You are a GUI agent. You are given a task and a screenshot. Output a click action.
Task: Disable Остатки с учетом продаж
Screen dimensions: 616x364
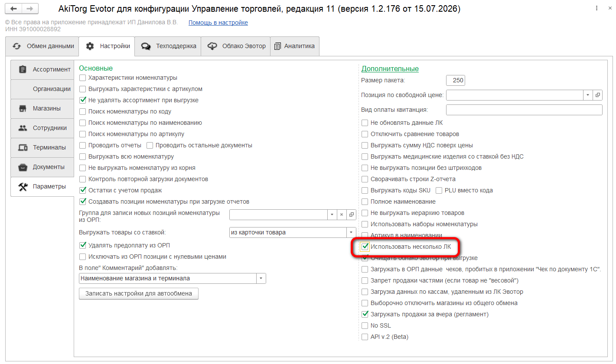coord(83,191)
